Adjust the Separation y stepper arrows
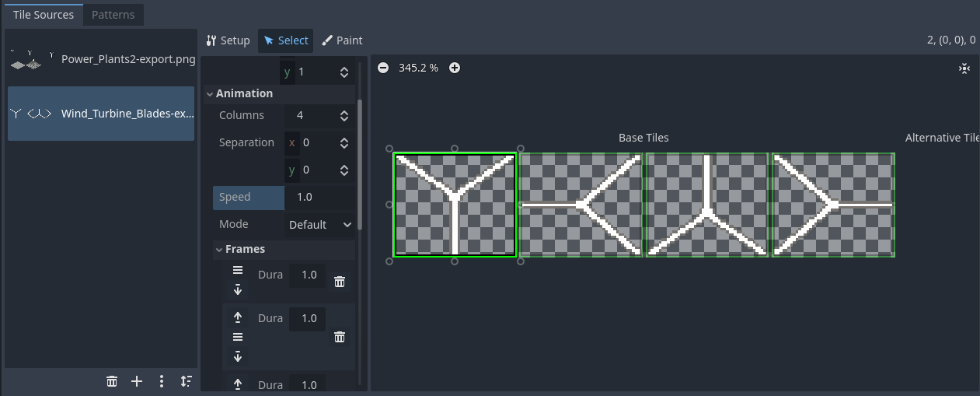The image size is (980, 396). pyautogui.click(x=344, y=170)
